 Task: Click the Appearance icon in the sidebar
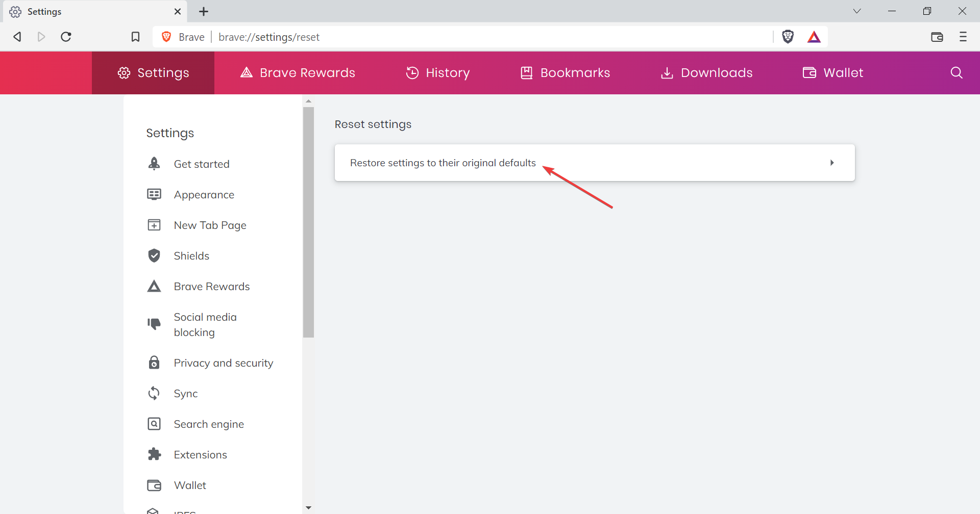click(x=154, y=194)
